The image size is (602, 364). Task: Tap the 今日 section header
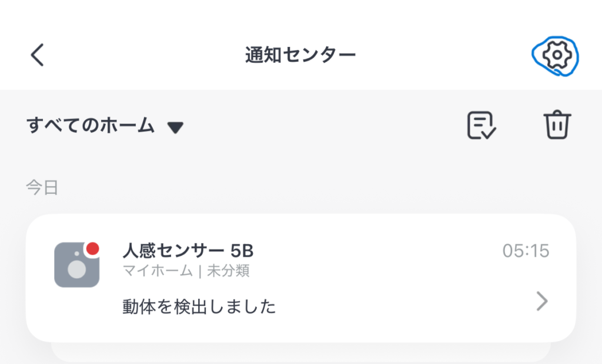[42, 188]
